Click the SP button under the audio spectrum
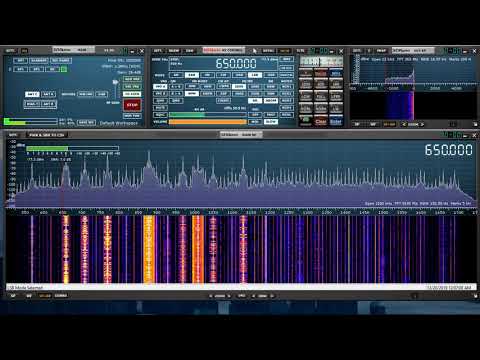The height and width of the screenshot is (360, 480). point(357,124)
